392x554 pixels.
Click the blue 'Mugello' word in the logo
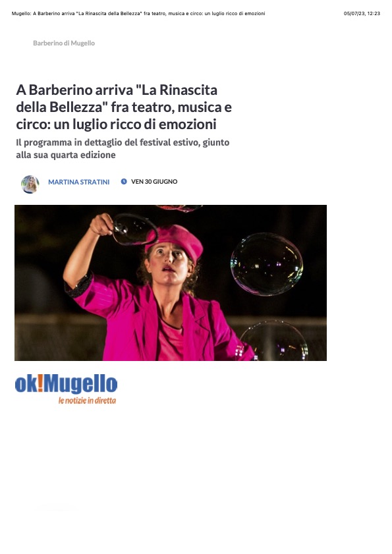(80, 385)
